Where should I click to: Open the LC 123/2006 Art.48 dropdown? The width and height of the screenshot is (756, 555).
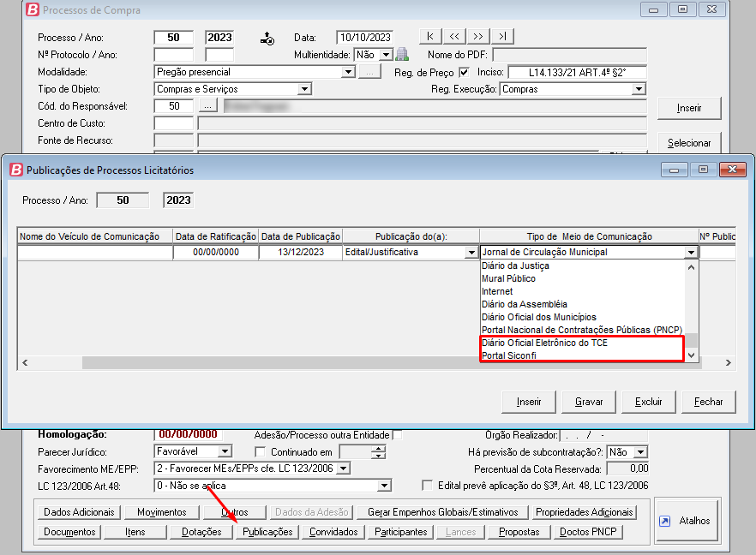pos(384,486)
